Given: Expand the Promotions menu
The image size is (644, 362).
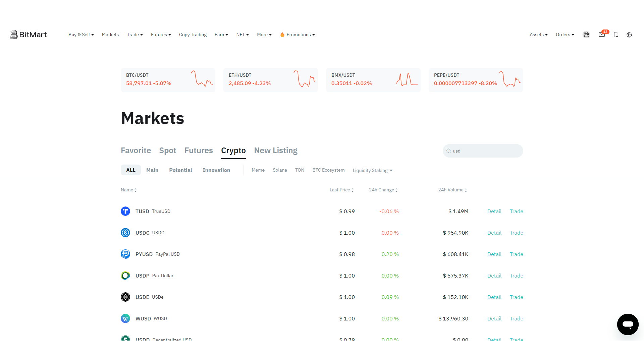Looking at the screenshot, I should pos(298,35).
